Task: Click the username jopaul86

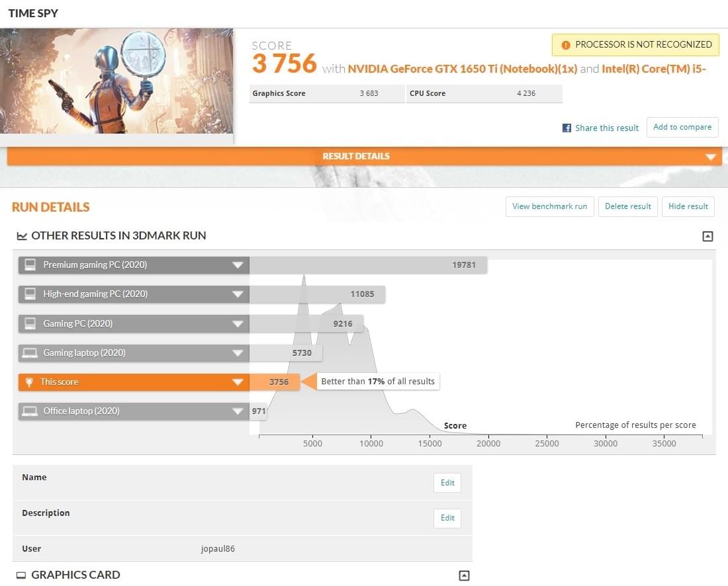Action: [218, 549]
